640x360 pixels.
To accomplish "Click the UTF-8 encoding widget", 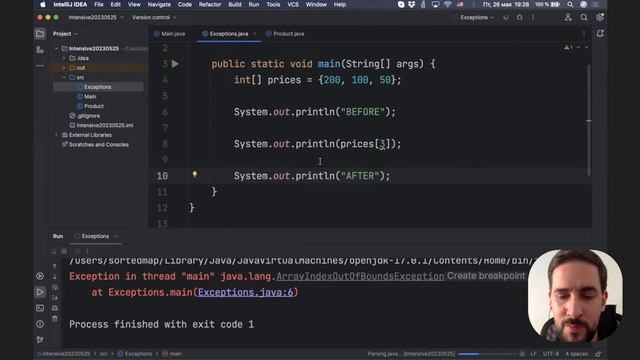I will [x=551, y=354].
